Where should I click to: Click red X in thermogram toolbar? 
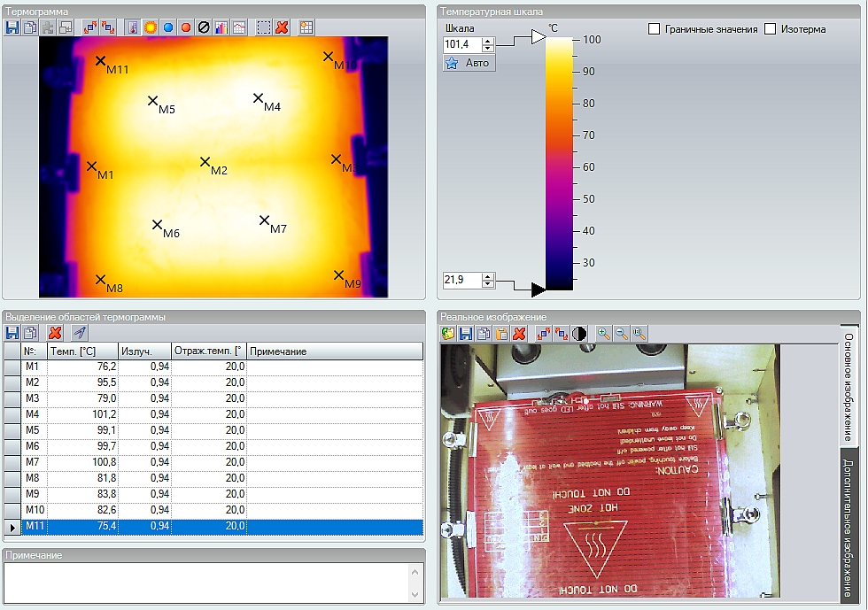pos(282,27)
